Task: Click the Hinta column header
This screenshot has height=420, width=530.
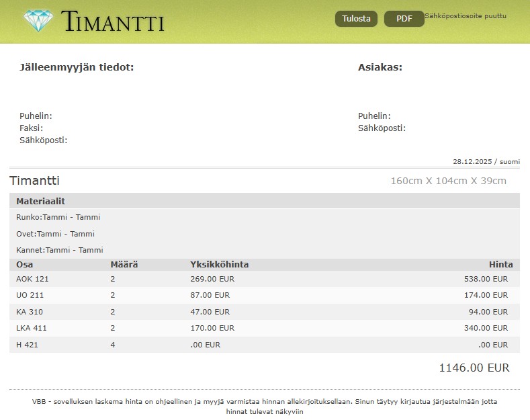Action: click(x=500, y=264)
